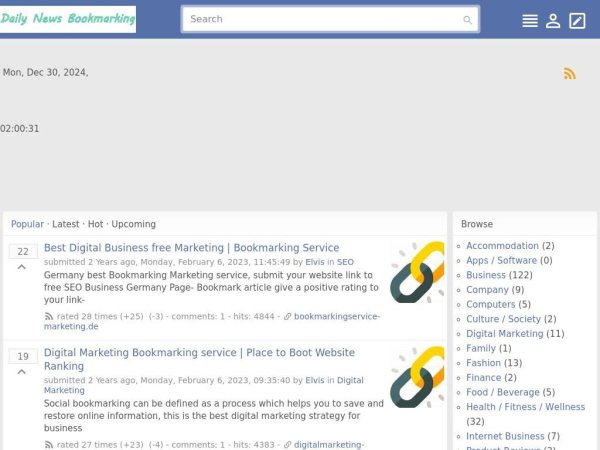The height and width of the screenshot is (450, 600).
Task: Switch to the Latest tab
Action: pyautogui.click(x=66, y=224)
